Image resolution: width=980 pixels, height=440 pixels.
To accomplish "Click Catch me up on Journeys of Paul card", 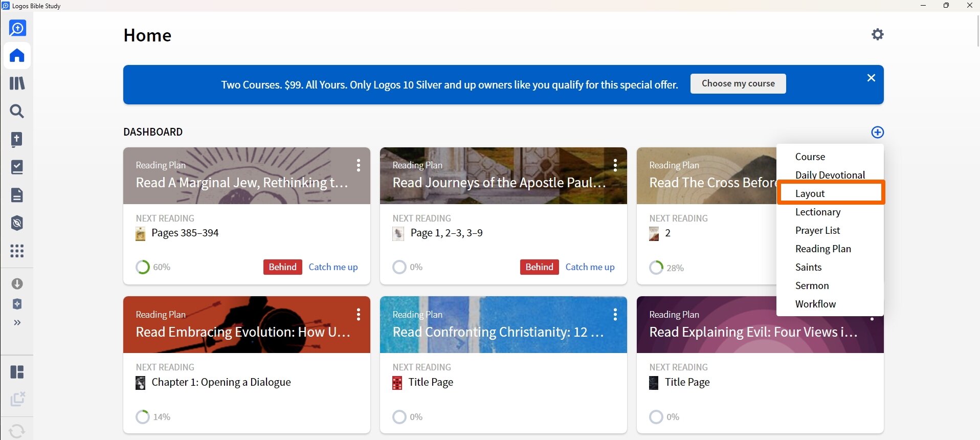I will pyautogui.click(x=590, y=267).
